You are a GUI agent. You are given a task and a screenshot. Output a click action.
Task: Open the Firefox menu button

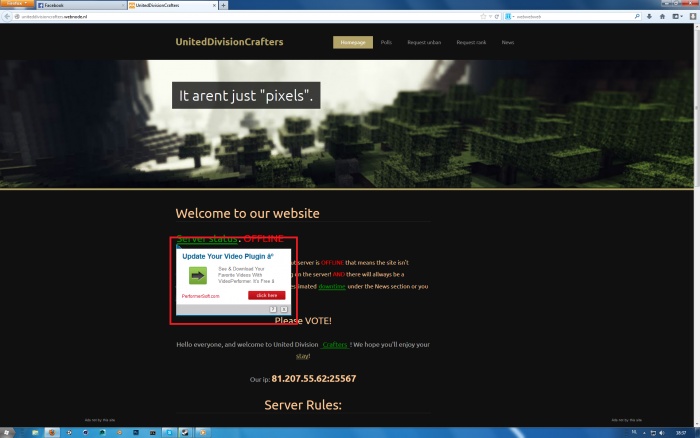17,4
